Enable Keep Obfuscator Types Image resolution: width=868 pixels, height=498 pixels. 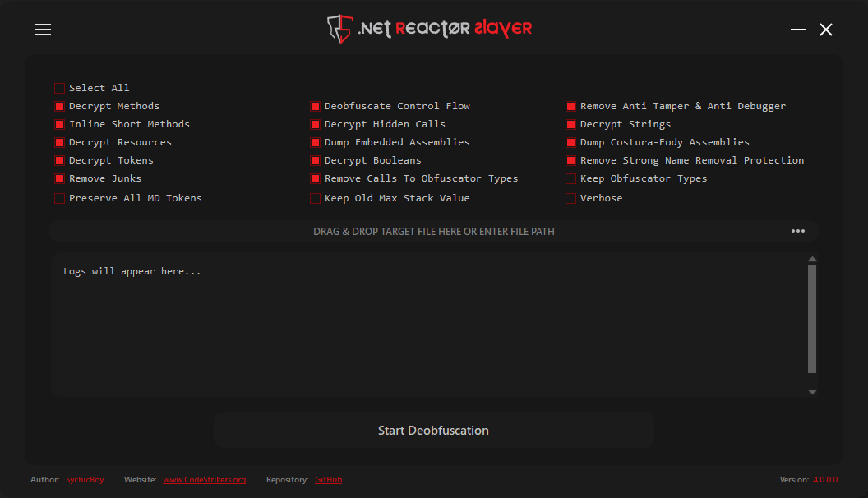(570, 178)
